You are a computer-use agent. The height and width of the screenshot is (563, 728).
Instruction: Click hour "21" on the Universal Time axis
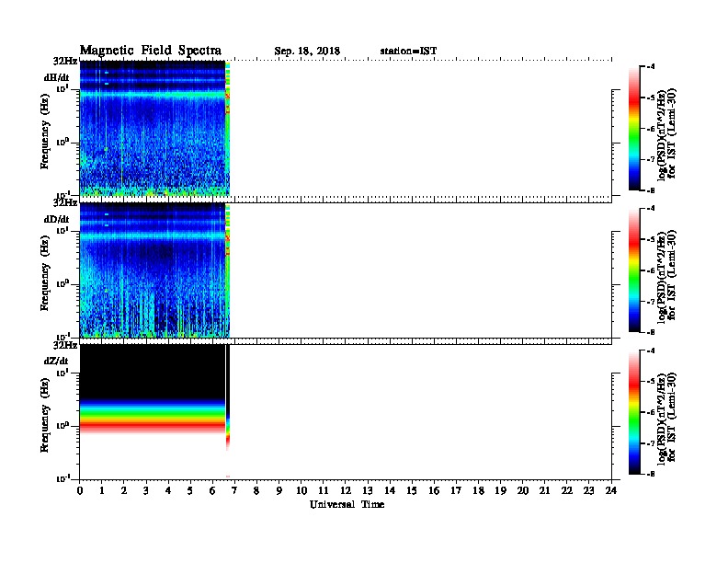click(x=544, y=490)
